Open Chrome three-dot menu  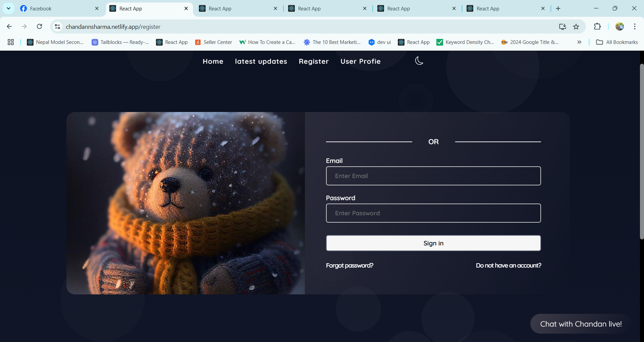click(635, 26)
